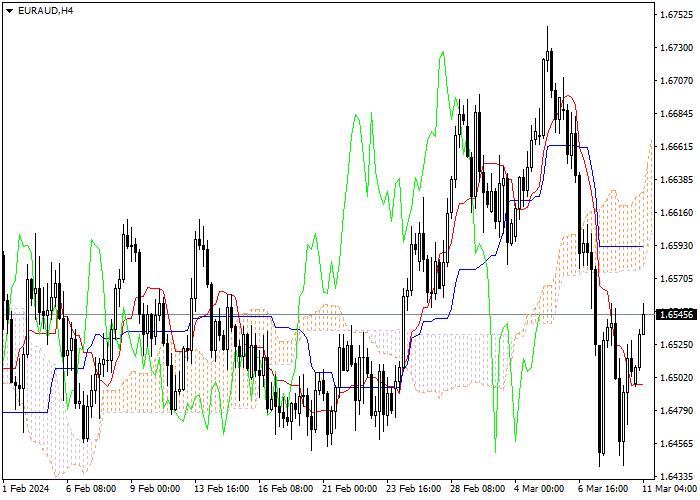700x500 pixels.
Task: Click the 1.67525 price axis label
Action: [676, 15]
